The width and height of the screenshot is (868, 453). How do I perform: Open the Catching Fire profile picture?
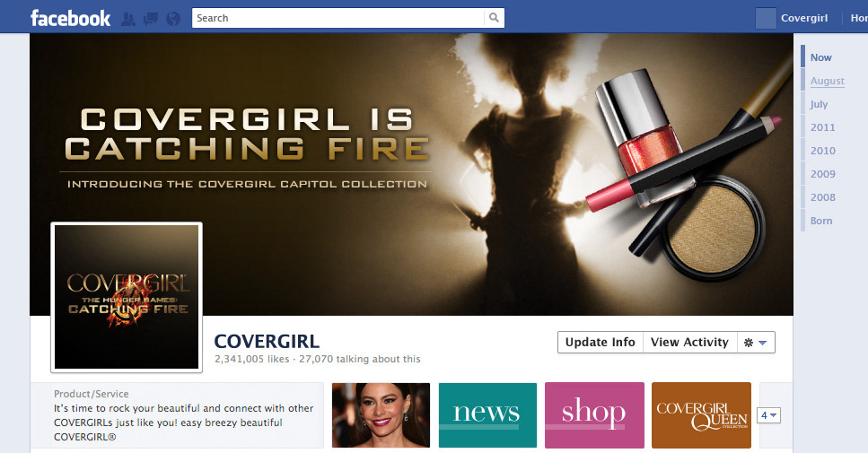point(127,297)
